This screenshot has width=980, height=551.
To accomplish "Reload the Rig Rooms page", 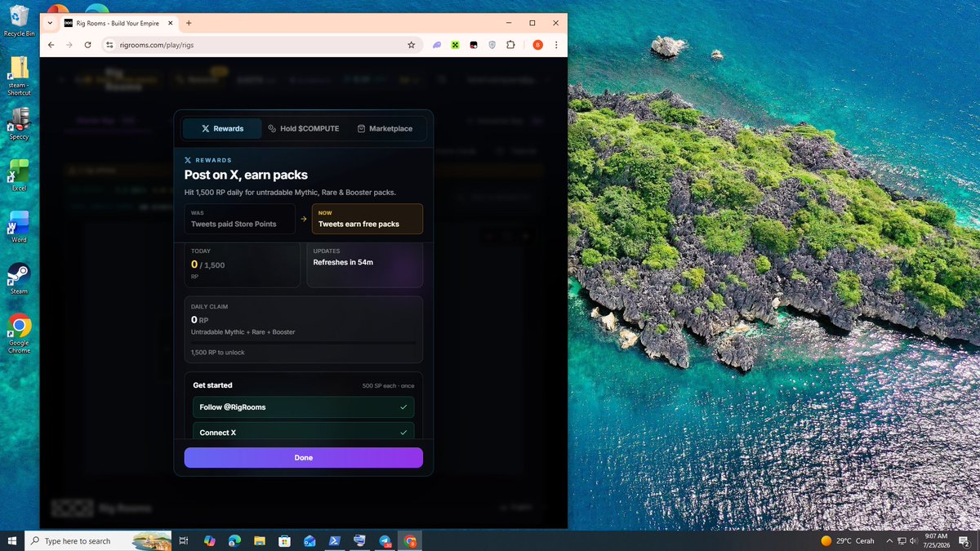I will click(88, 45).
